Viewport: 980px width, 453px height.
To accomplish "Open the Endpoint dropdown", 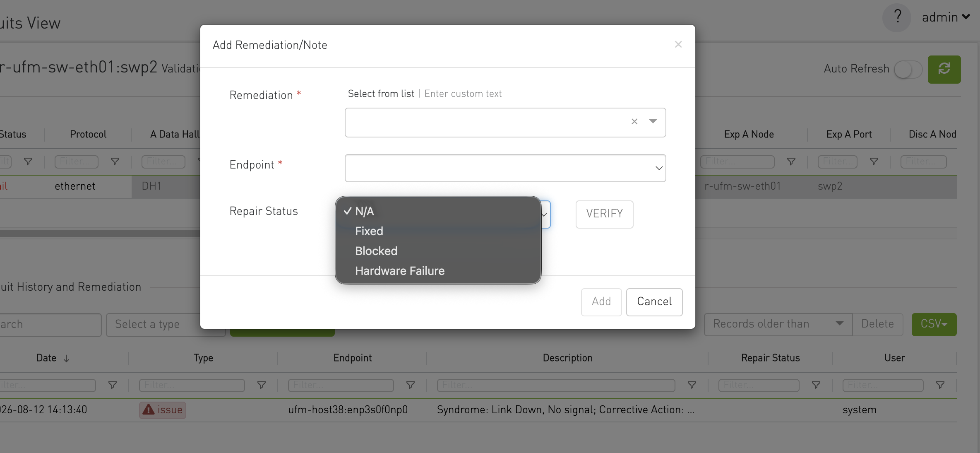I will tap(505, 168).
